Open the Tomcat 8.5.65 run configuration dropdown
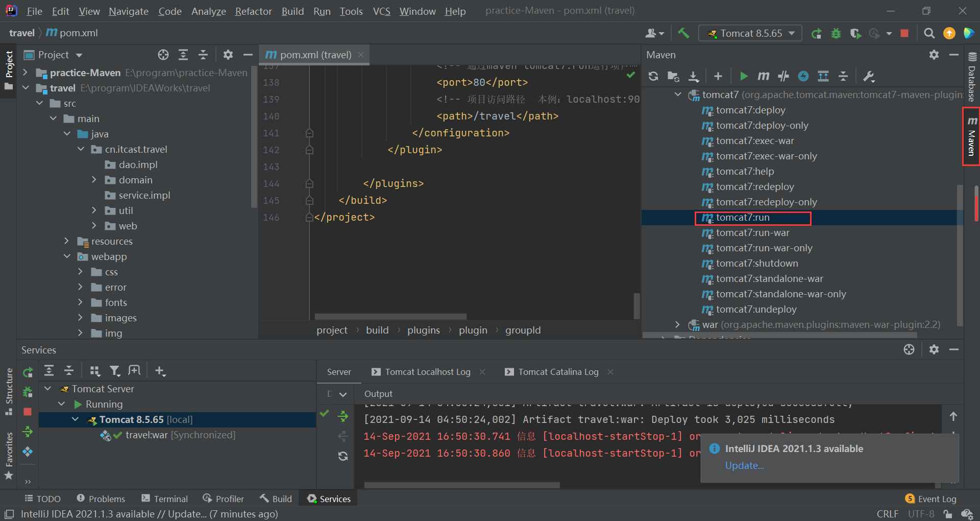980x521 pixels. coord(750,33)
